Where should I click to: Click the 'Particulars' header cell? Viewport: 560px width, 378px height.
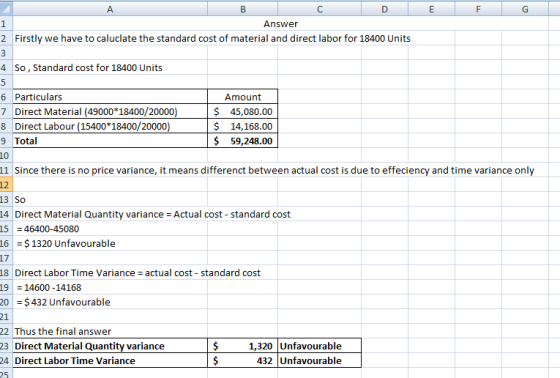pyautogui.click(x=110, y=97)
